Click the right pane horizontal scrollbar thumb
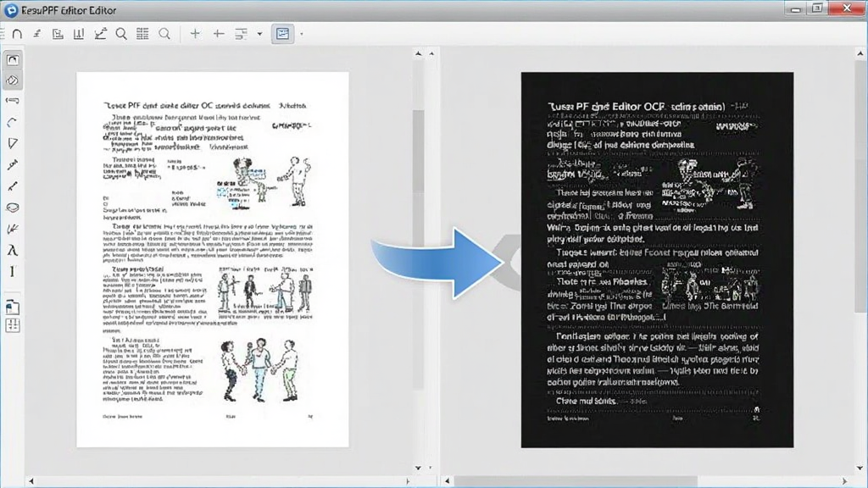This screenshot has width=868, height=488. coord(576,481)
